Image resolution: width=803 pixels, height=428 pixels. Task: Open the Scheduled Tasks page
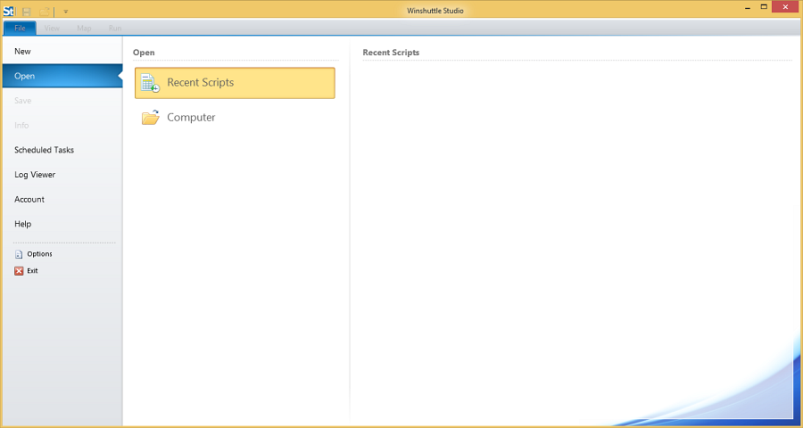coord(44,150)
